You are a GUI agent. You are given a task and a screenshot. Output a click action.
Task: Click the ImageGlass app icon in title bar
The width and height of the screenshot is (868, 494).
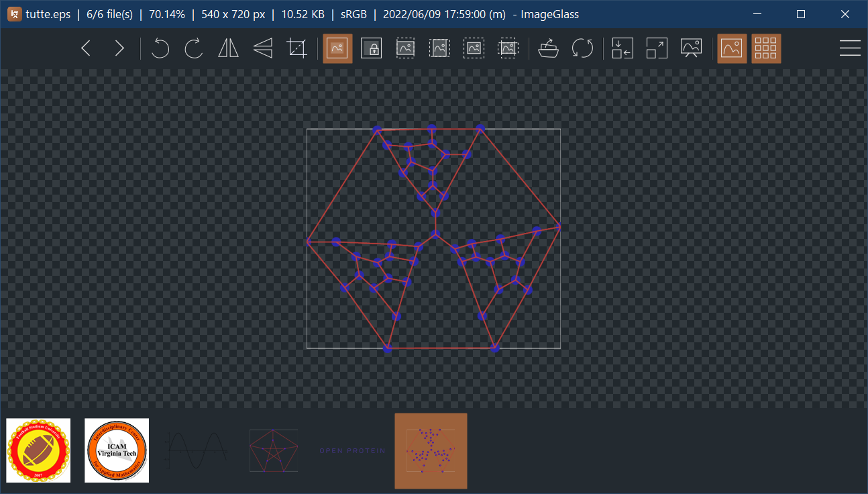click(x=14, y=14)
